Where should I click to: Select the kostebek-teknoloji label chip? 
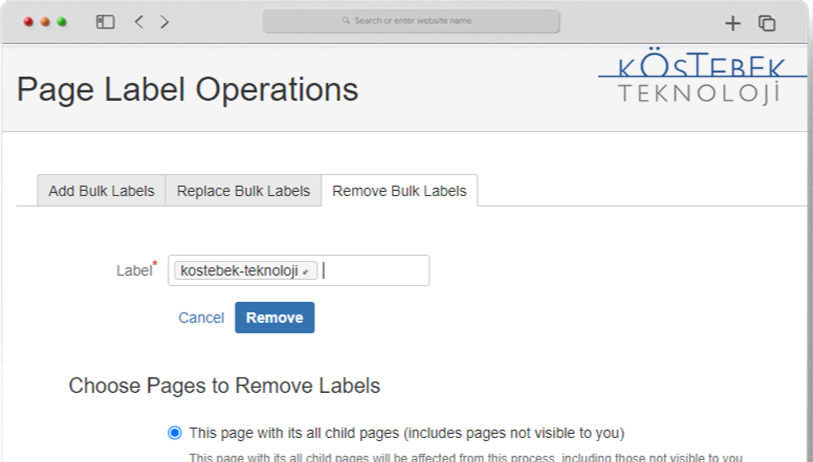tap(239, 270)
